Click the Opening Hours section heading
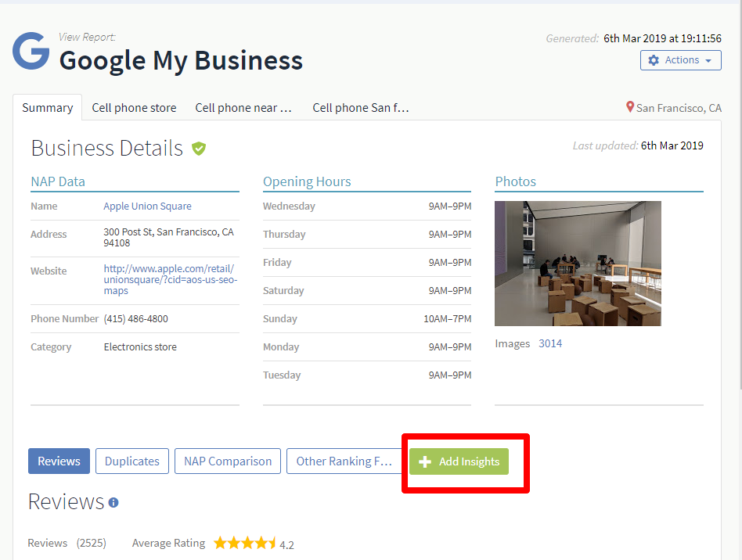The image size is (742, 560). (307, 181)
